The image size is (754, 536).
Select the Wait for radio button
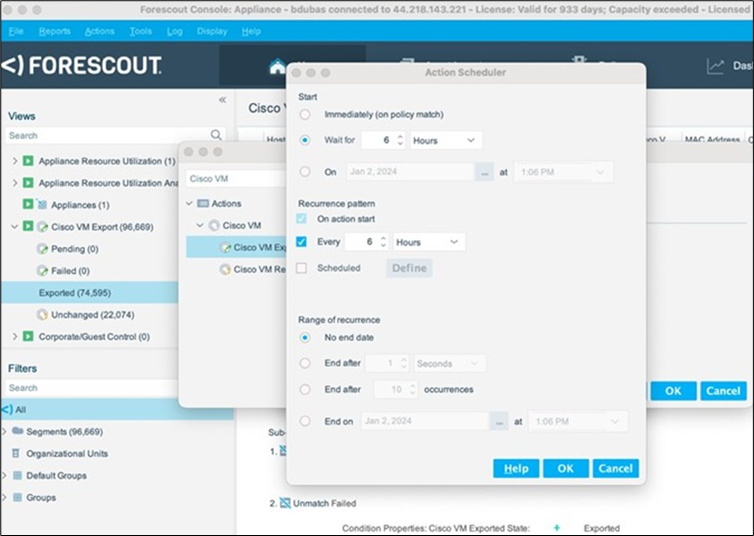305,140
